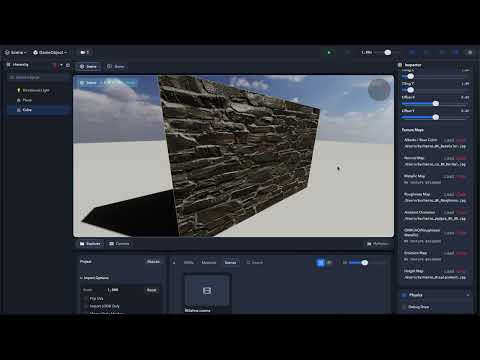
Task: Load a Metallic Map texture
Action: [x=449, y=176]
